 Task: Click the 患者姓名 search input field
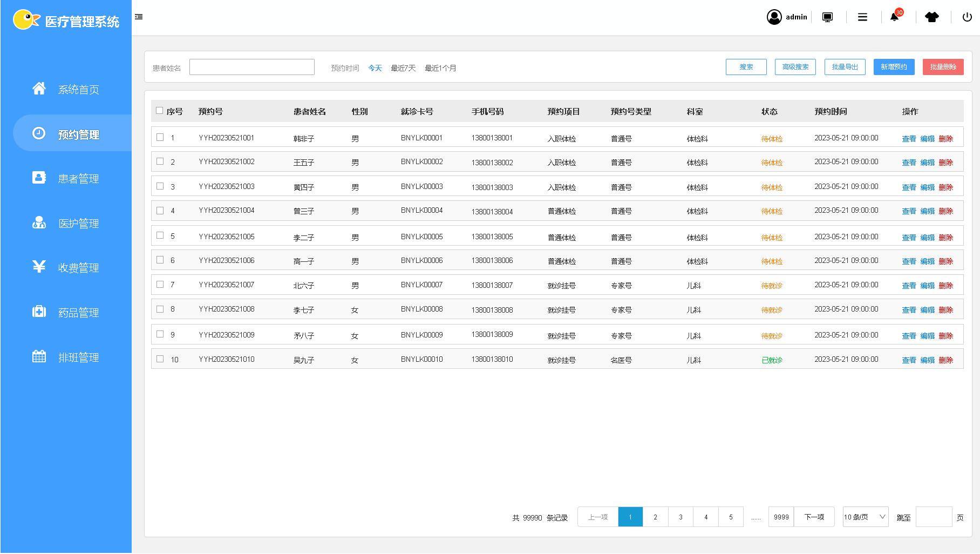click(251, 67)
